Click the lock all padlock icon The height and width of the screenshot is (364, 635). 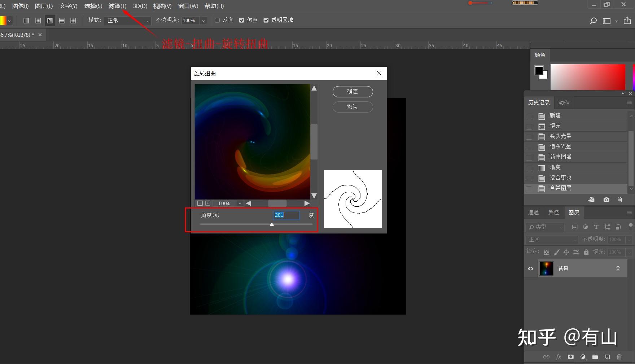pos(586,252)
